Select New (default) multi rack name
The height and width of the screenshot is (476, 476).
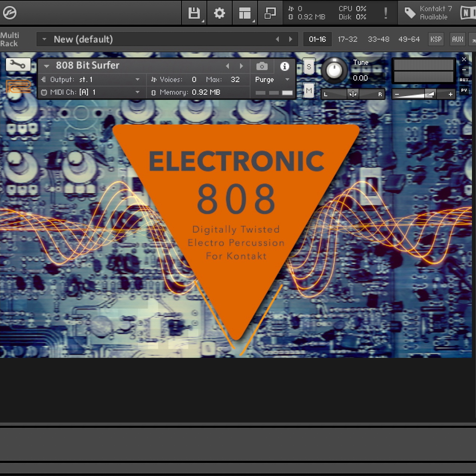click(83, 39)
